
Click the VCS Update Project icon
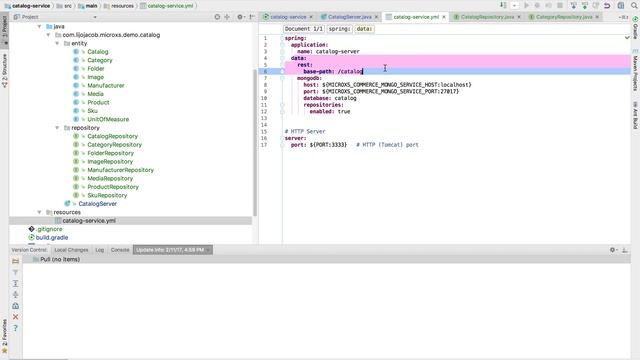tap(573, 5)
